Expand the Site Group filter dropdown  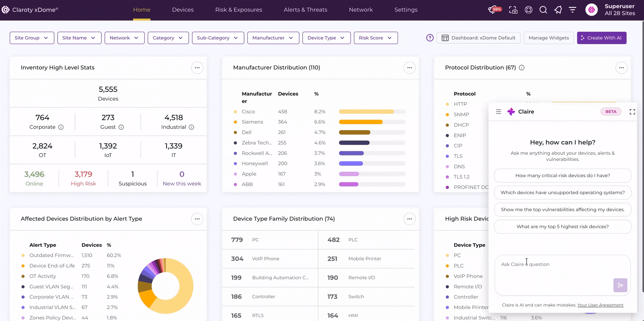coord(32,38)
